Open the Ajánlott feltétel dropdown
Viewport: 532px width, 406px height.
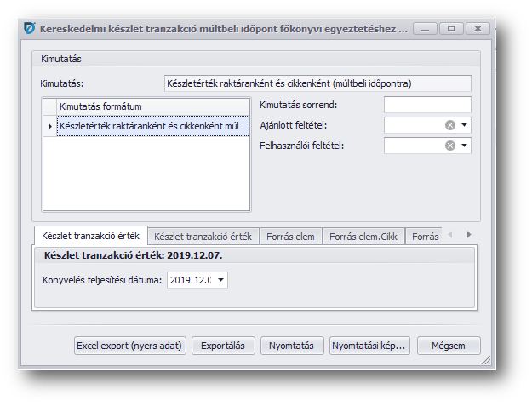[x=464, y=125]
